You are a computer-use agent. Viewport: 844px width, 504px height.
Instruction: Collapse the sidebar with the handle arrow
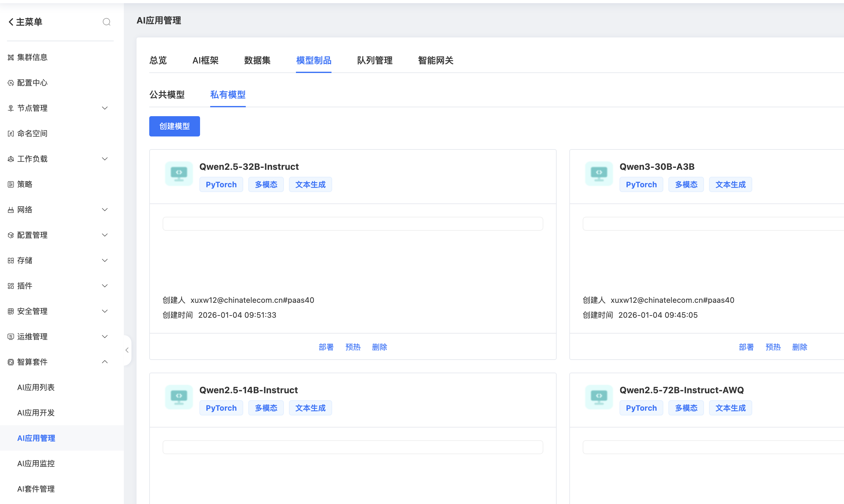[x=127, y=350]
